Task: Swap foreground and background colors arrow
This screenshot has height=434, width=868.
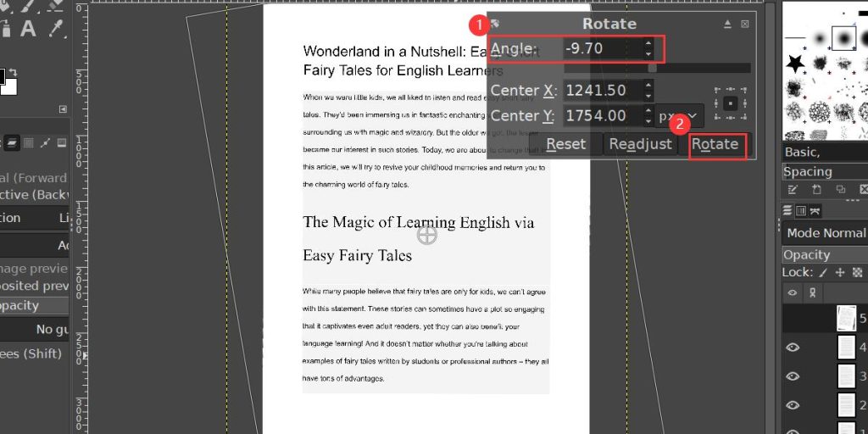Action: [x=13, y=73]
